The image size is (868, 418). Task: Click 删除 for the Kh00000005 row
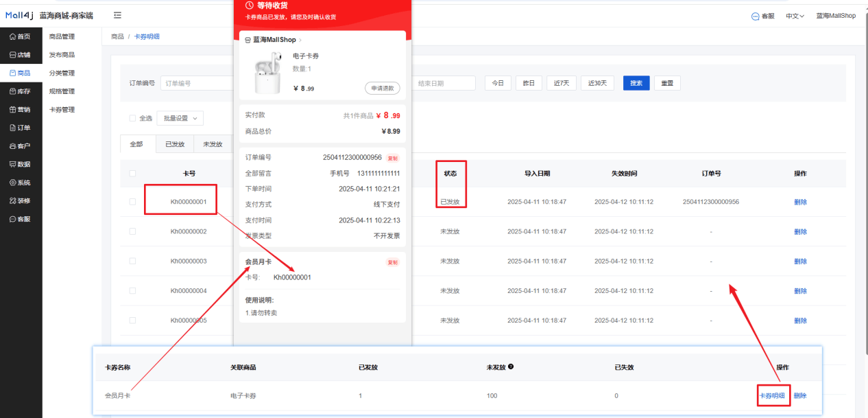(x=800, y=320)
